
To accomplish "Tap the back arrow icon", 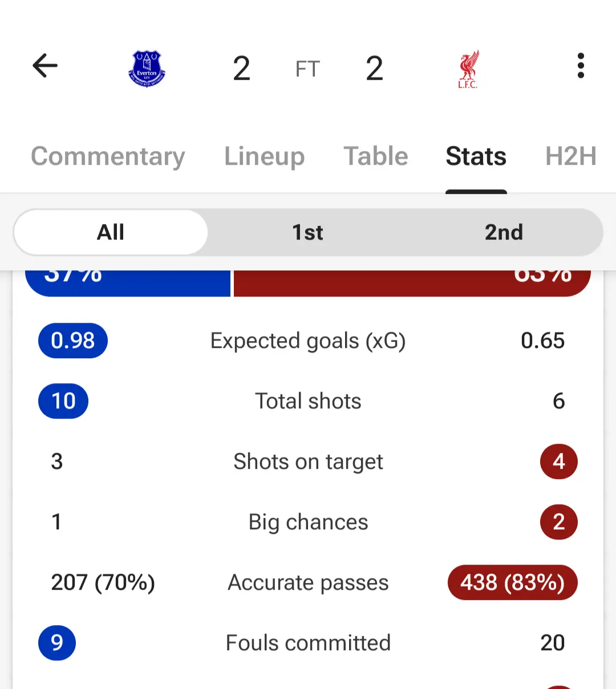I will click(45, 66).
